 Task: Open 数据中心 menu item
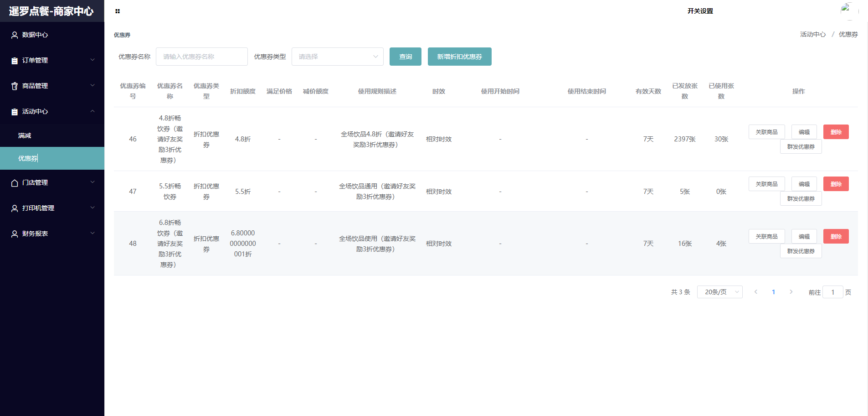coord(52,35)
